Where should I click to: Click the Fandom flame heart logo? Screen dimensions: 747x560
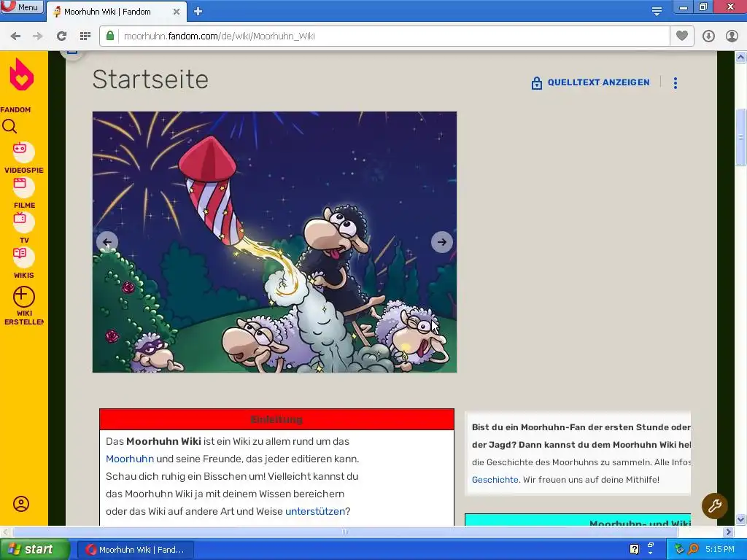[22, 74]
